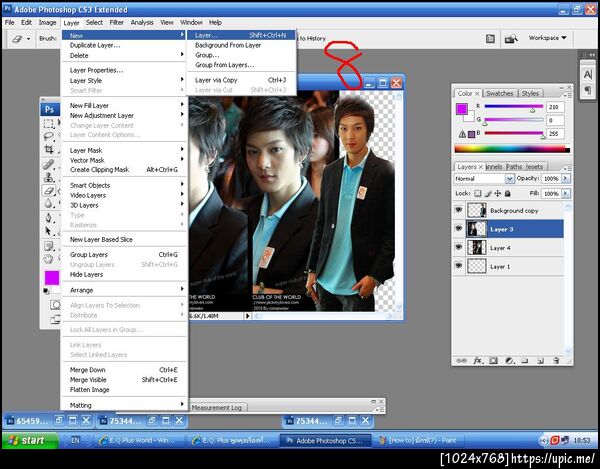Choose Layer... in the New submenu
This screenshot has width=600, height=469.
(x=241, y=35)
